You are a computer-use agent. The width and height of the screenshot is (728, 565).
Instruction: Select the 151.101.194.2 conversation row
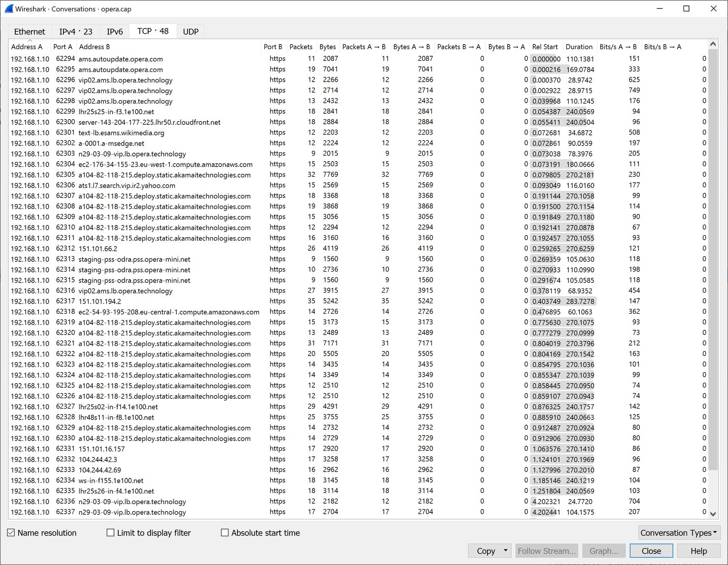point(358,301)
